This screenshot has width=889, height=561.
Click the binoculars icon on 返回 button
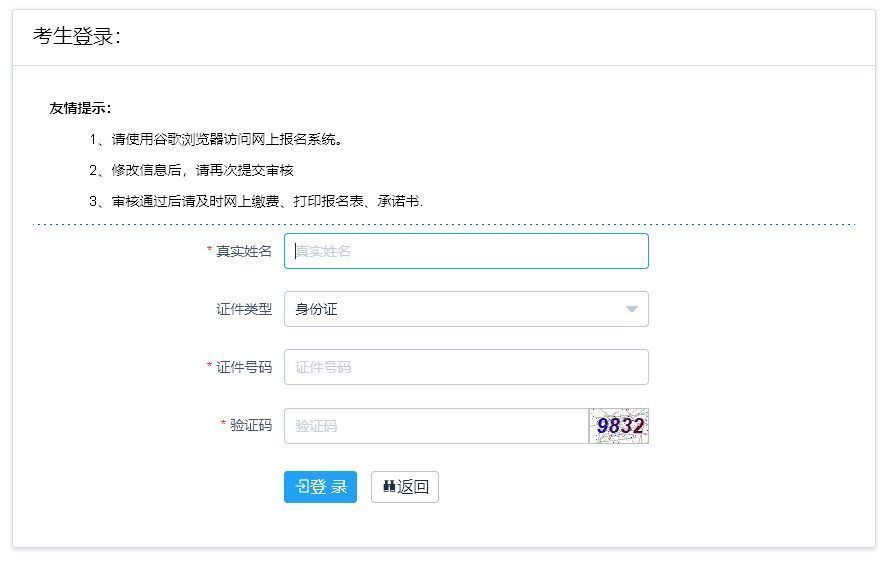[x=389, y=487]
